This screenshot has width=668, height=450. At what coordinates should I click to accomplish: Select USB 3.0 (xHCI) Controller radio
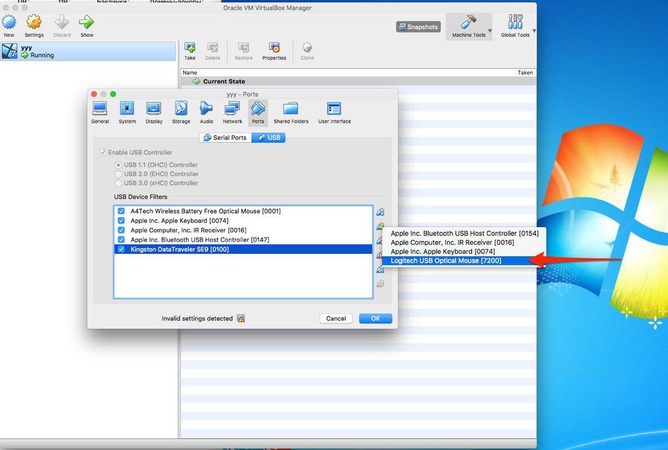(118, 183)
